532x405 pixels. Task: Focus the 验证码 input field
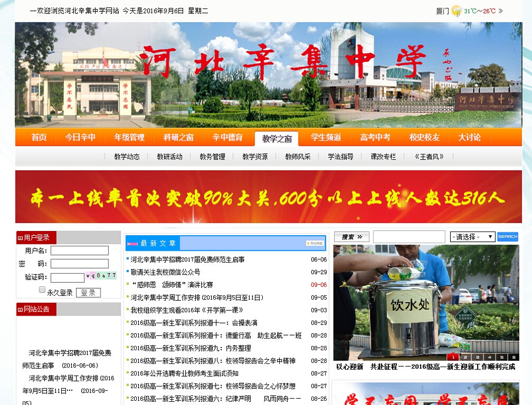point(67,278)
